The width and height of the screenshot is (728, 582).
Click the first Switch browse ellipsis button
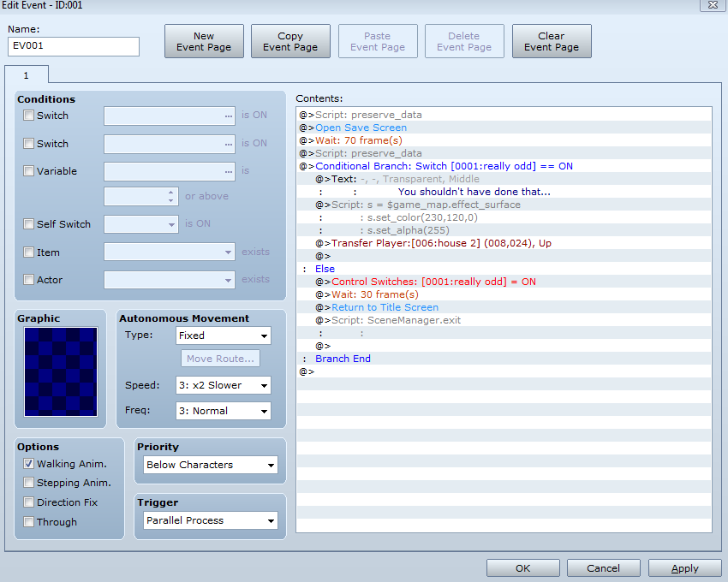click(x=228, y=116)
